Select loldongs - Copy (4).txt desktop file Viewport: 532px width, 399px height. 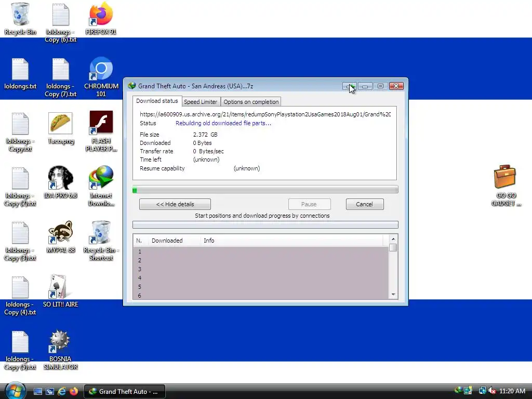coord(20,296)
